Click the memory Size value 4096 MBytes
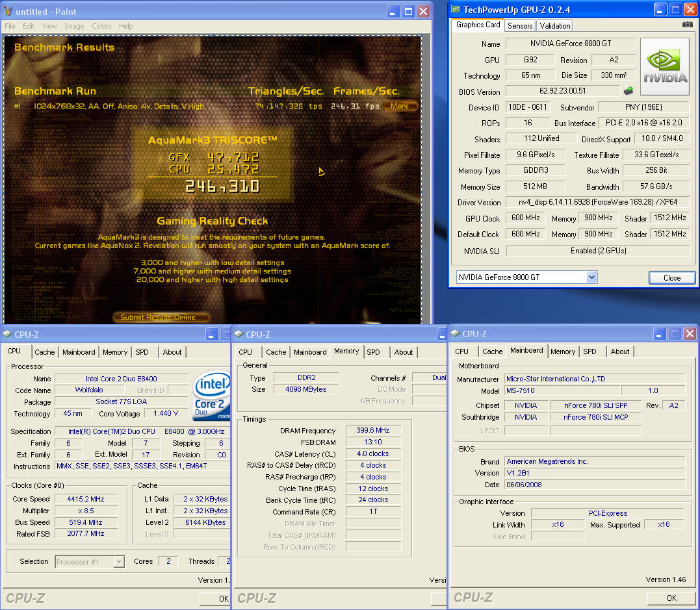Image resolution: width=700 pixels, height=610 pixels. point(306,389)
